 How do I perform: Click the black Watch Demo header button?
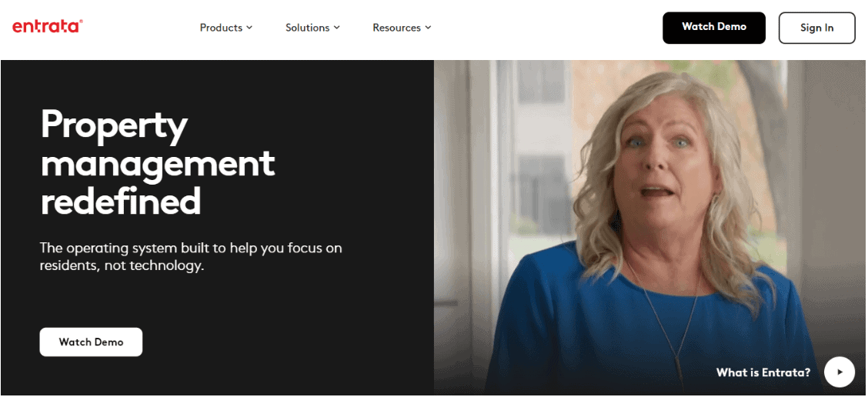point(713,28)
